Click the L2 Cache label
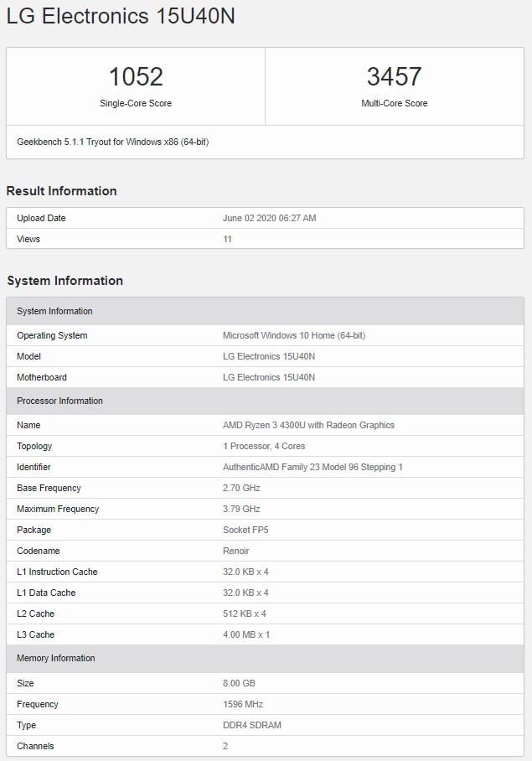The width and height of the screenshot is (532, 761). coord(36,614)
